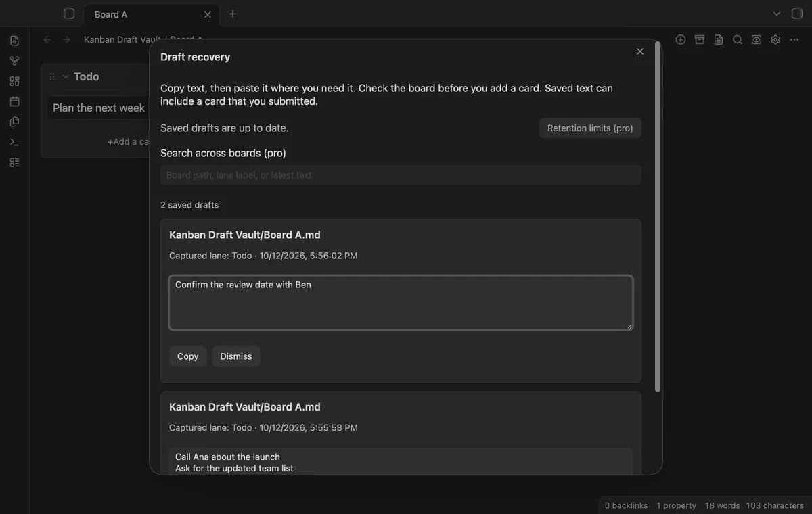This screenshot has width=812, height=514.
Task: Open graph view from ribbon
Action: click(14, 62)
